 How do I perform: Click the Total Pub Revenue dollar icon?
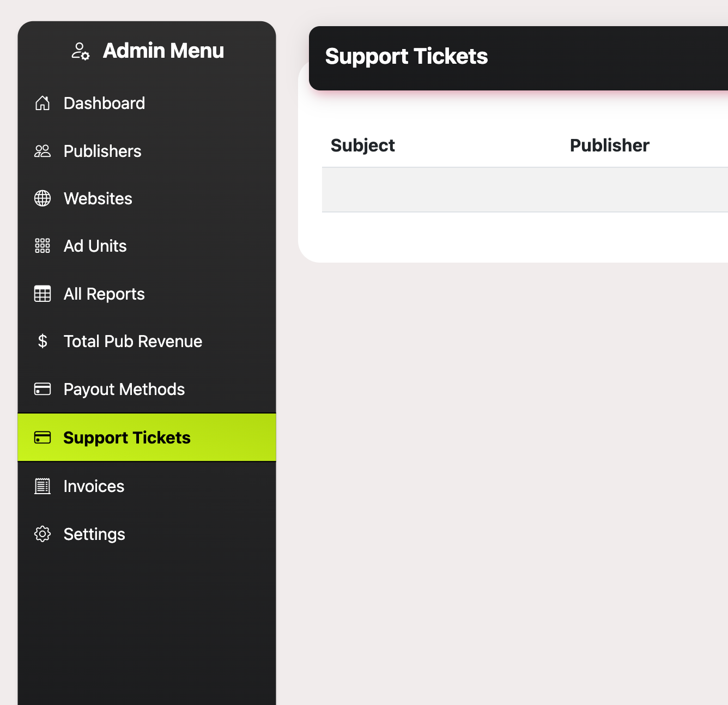(x=43, y=341)
